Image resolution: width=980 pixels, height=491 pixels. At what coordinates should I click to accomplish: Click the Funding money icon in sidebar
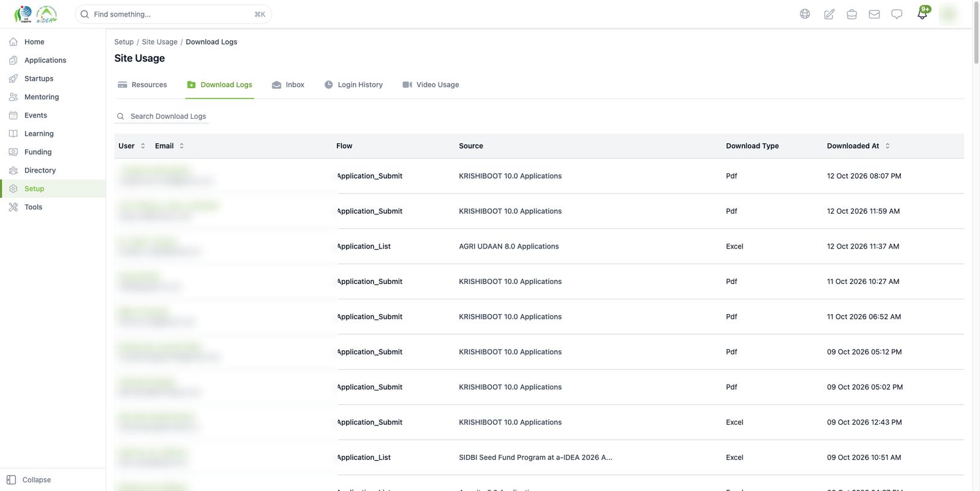[13, 152]
